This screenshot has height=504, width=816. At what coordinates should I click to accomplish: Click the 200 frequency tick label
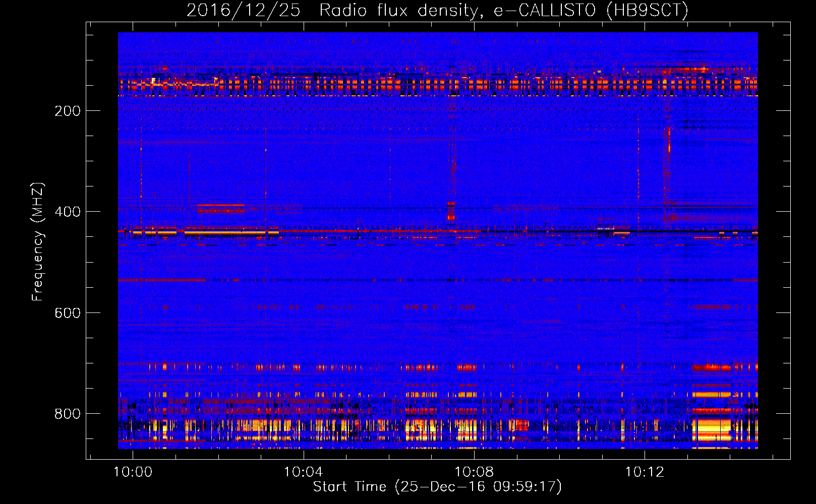[x=68, y=111]
